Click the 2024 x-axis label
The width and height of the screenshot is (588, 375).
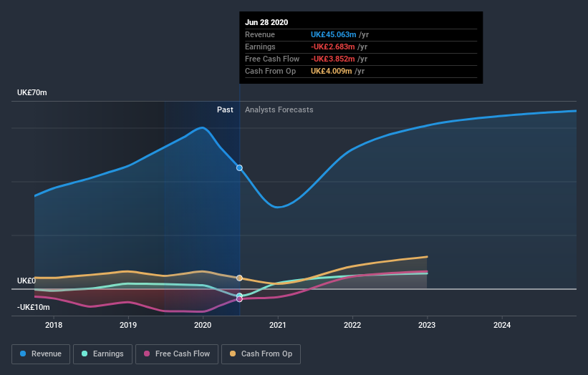[502, 325]
